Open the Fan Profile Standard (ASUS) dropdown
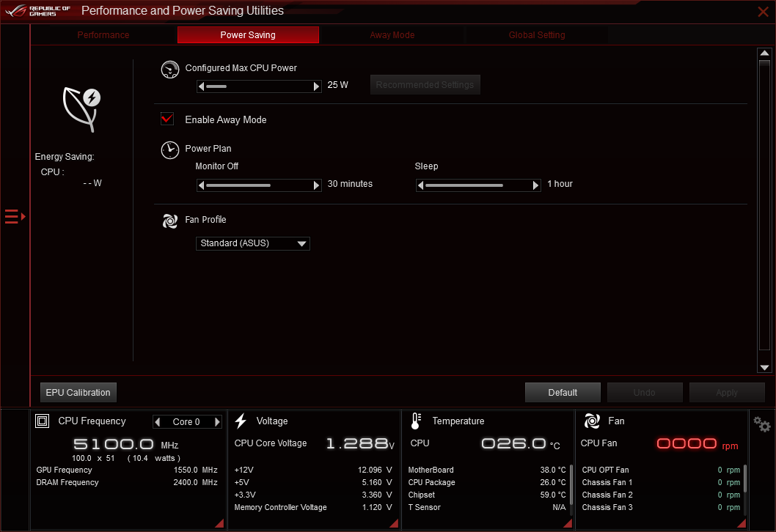The height and width of the screenshot is (532, 776). point(253,243)
